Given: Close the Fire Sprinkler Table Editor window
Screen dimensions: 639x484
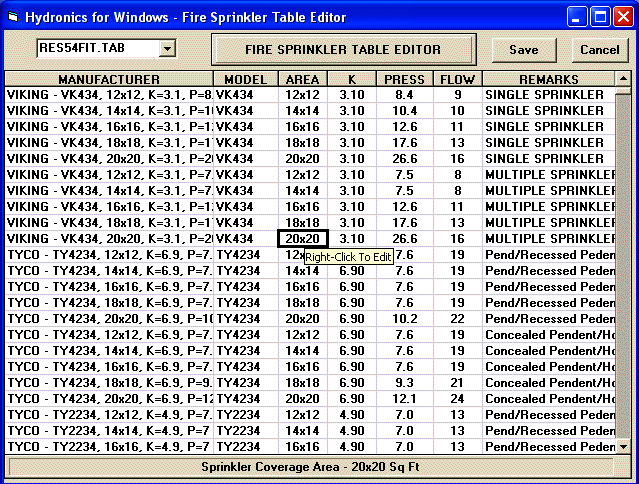Looking at the screenshot, I should click(x=624, y=18).
